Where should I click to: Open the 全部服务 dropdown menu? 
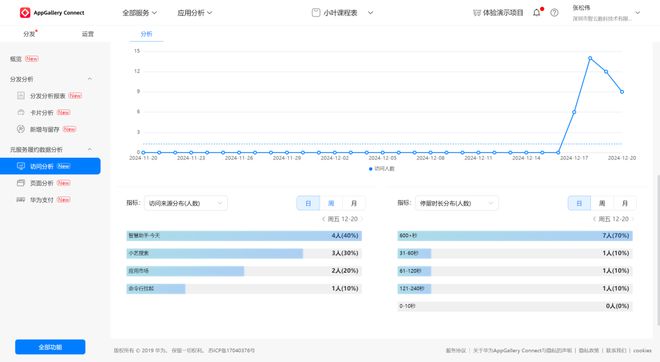coord(140,13)
